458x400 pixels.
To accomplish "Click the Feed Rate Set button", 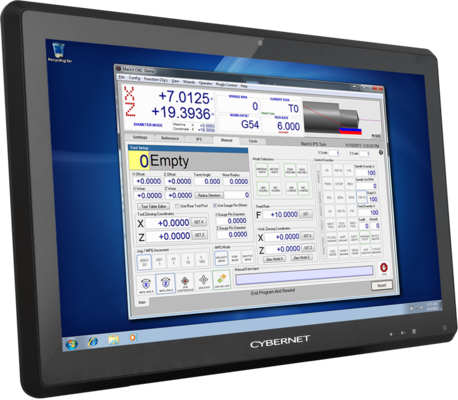I will [306, 214].
